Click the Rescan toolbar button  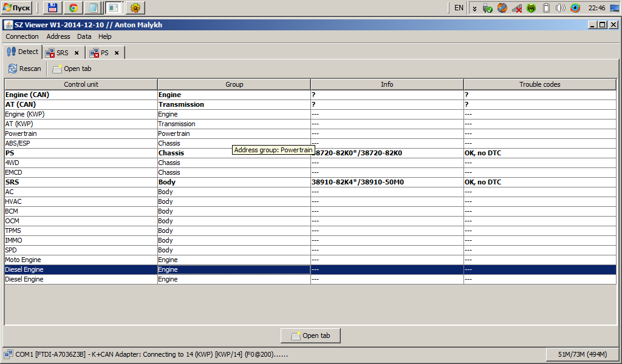[x=25, y=69]
